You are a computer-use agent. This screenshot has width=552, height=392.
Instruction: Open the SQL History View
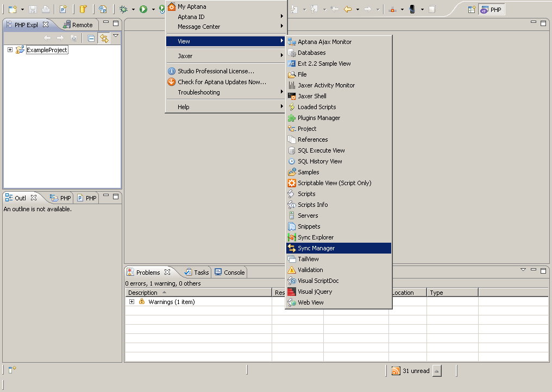(338, 161)
